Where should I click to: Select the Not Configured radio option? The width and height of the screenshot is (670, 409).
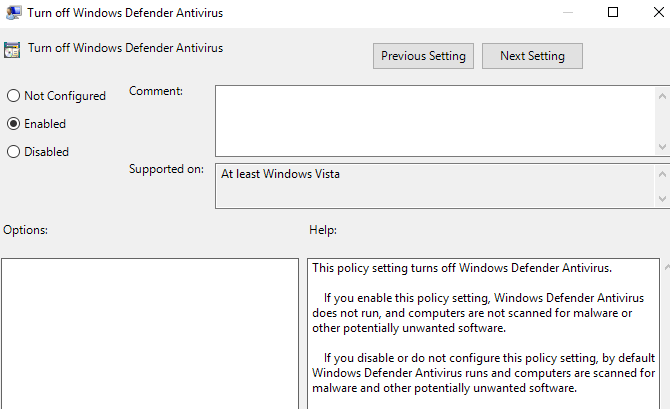(13, 96)
